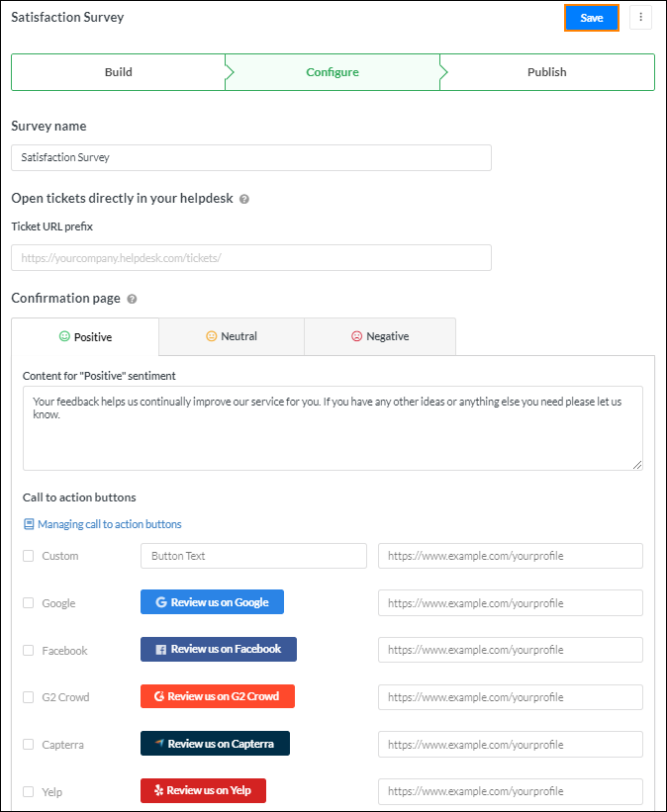Go to the Publish step
Screen dimensions: 667x812
[x=547, y=72]
